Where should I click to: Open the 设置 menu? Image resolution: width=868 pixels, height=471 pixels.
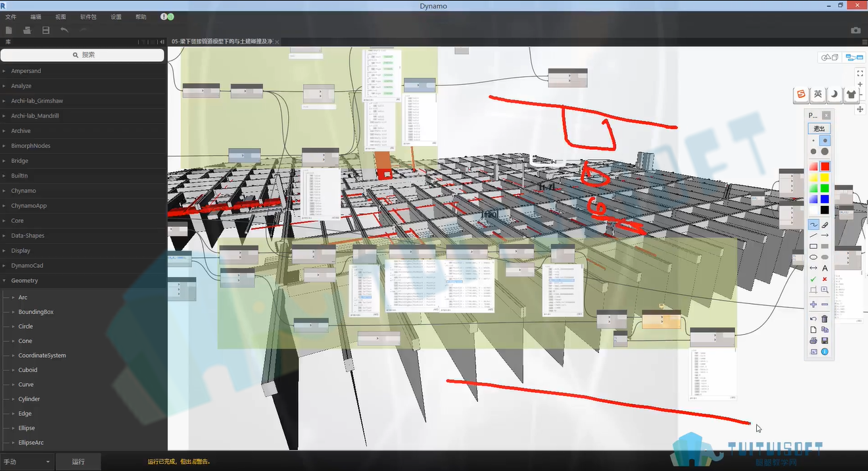pos(116,16)
